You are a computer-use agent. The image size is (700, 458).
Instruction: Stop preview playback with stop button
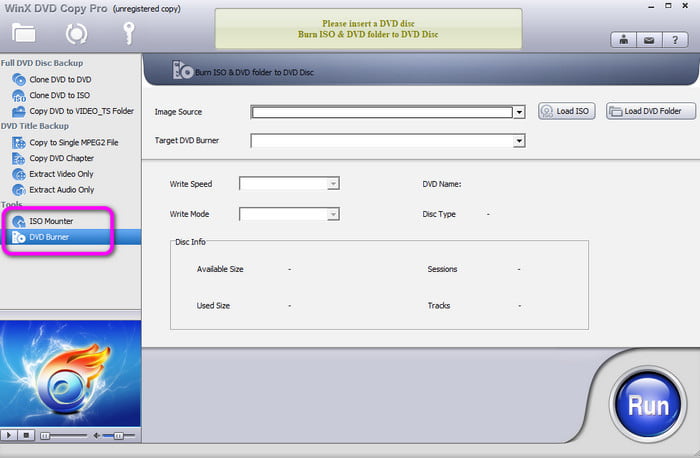point(26,435)
